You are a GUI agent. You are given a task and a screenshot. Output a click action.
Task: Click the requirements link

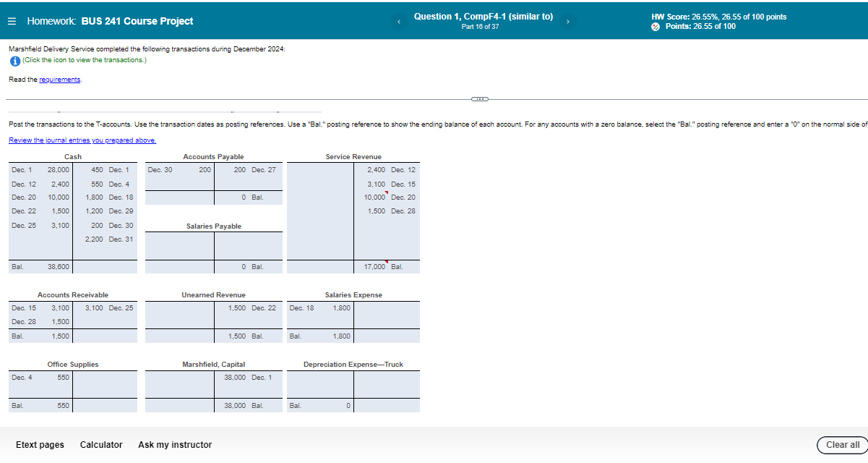[59, 79]
